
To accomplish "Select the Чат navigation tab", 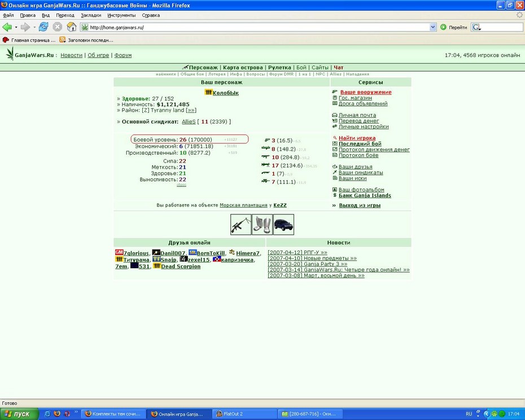I will point(339,68).
